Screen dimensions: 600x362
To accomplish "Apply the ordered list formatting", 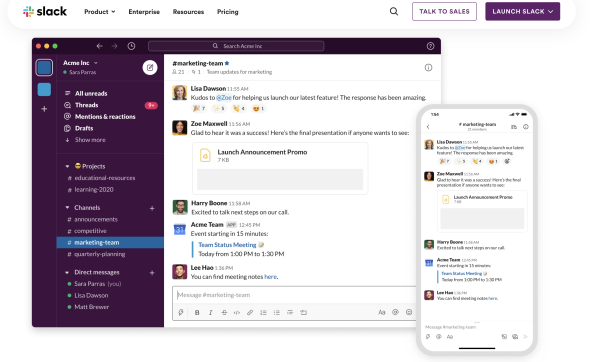I will 263,313.
